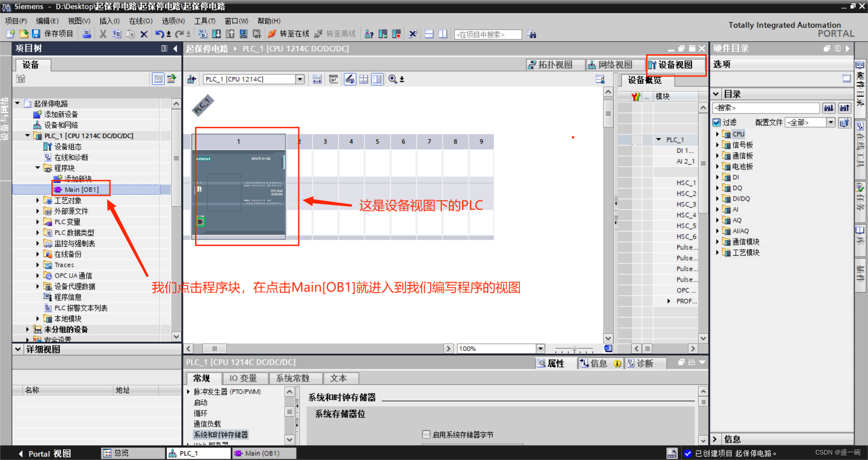Toggle the grid display icon in device toolbar
Image resolution: width=868 pixels, height=460 pixels.
(364, 79)
